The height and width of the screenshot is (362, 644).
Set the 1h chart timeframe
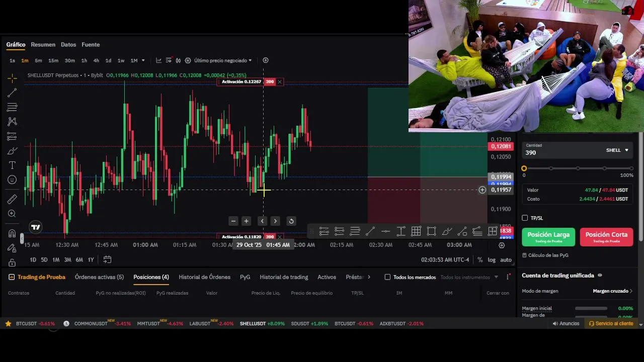pyautogui.click(x=84, y=60)
